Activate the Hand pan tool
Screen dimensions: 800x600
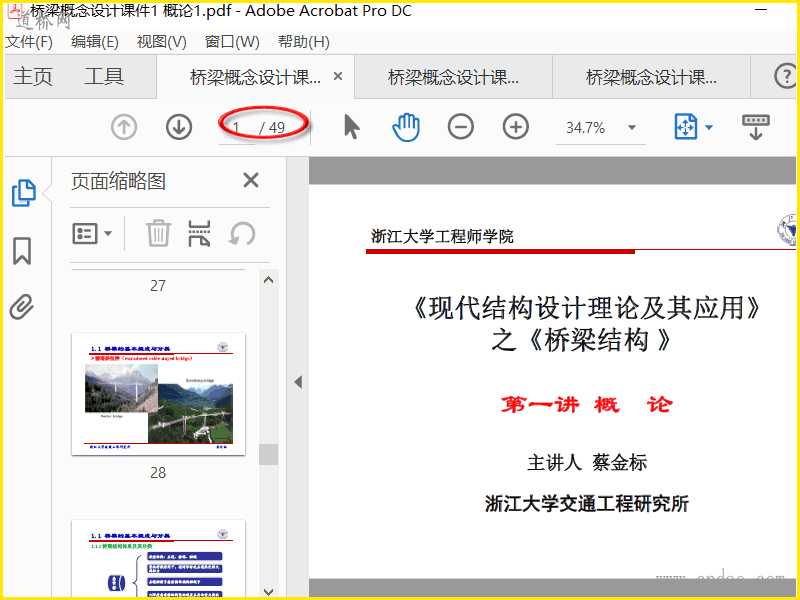(x=406, y=127)
